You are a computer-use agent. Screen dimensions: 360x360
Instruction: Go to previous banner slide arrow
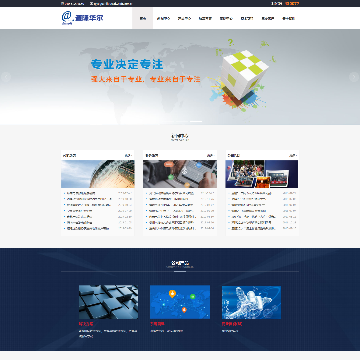tap(6, 77)
